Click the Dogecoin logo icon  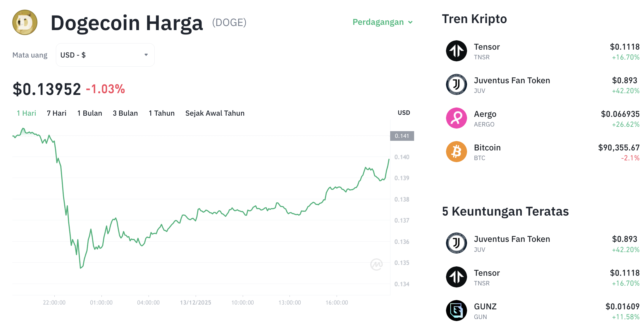click(x=25, y=22)
